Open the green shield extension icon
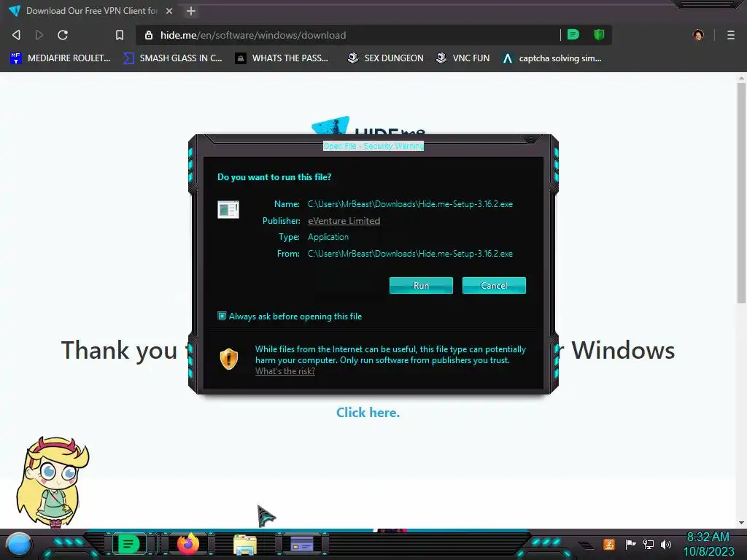 click(x=599, y=34)
